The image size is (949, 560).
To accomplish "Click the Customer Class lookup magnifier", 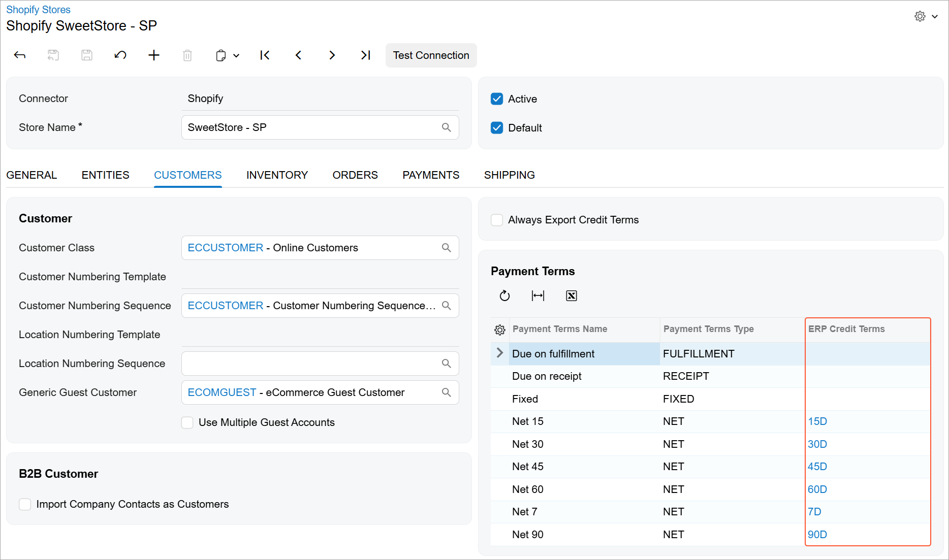I will coord(447,248).
